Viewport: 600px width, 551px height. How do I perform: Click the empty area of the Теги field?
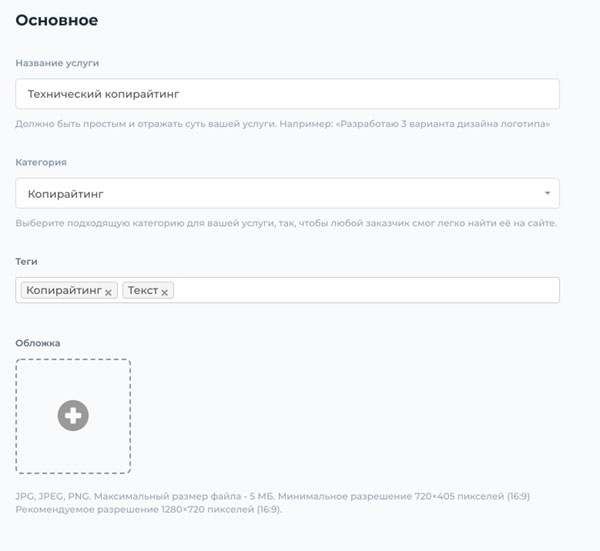click(365, 290)
